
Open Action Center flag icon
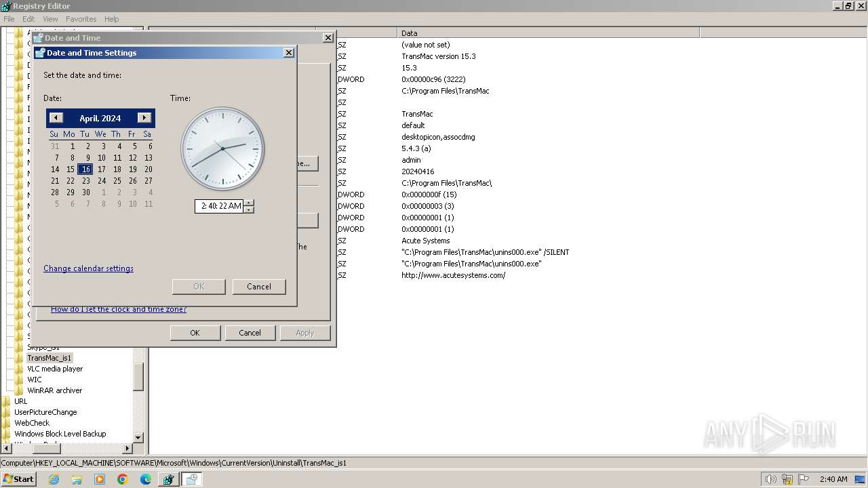pos(804,479)
